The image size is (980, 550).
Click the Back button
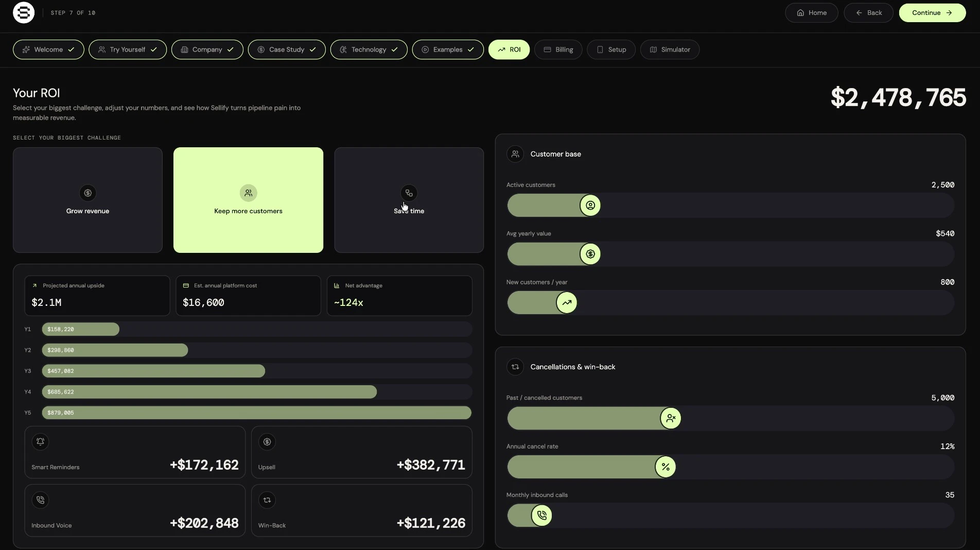869,13
